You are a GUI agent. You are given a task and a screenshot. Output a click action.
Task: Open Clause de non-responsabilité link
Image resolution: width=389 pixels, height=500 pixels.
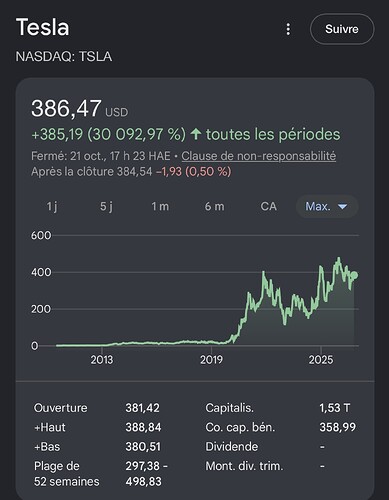259,156
